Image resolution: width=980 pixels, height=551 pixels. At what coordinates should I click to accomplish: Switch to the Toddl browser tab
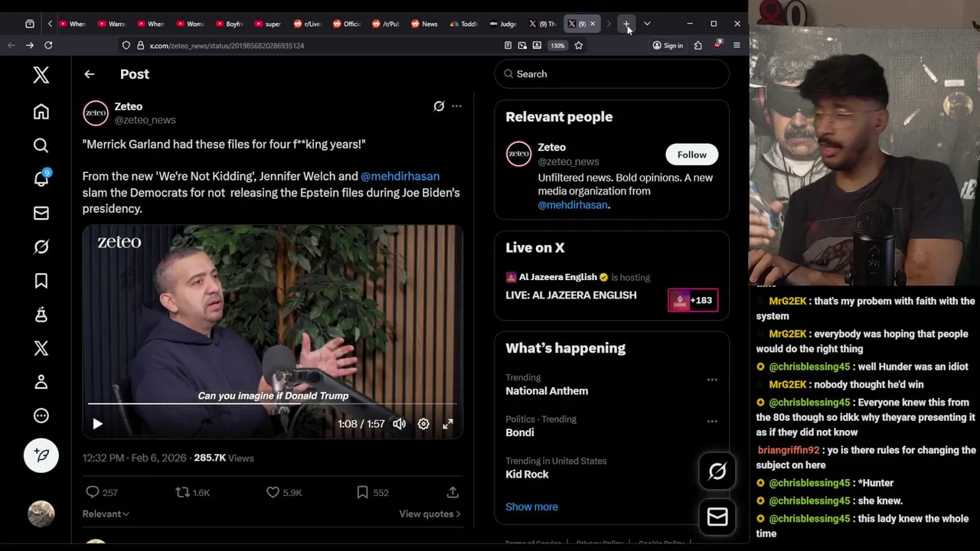[x=463, y=24]
